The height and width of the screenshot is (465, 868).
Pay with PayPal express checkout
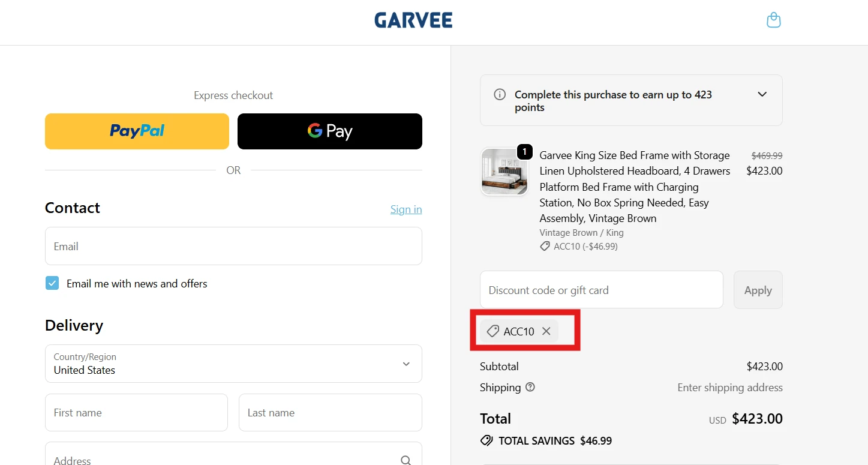pos(137,131)
